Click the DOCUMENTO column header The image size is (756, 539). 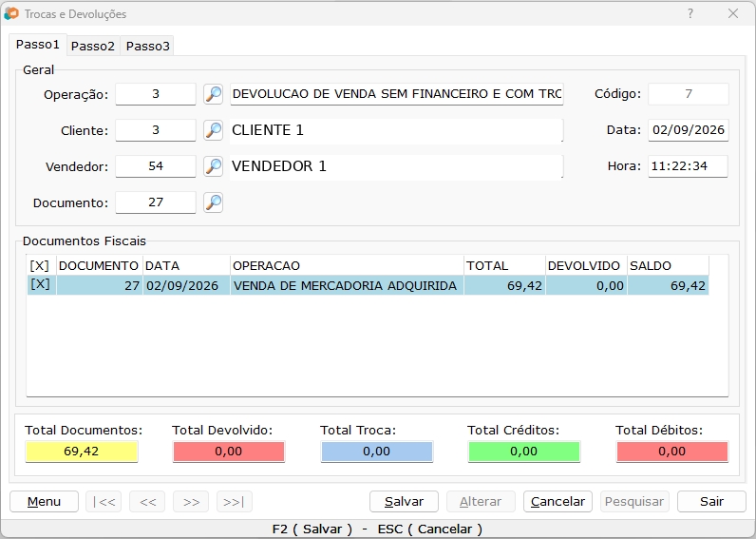click(x=100, y=265)
